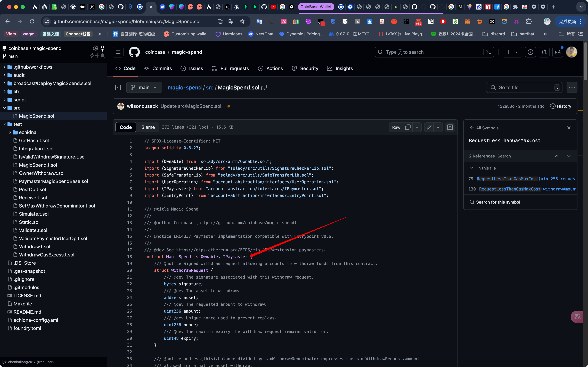Go to the src breadcrumb folder

pos(209,87)
